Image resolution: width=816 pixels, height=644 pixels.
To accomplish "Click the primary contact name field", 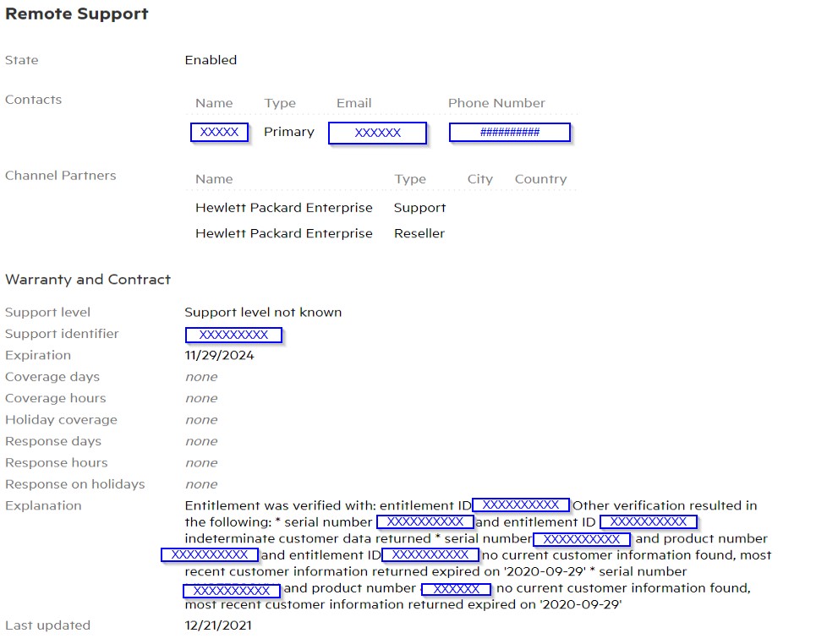I will (219, 132).
